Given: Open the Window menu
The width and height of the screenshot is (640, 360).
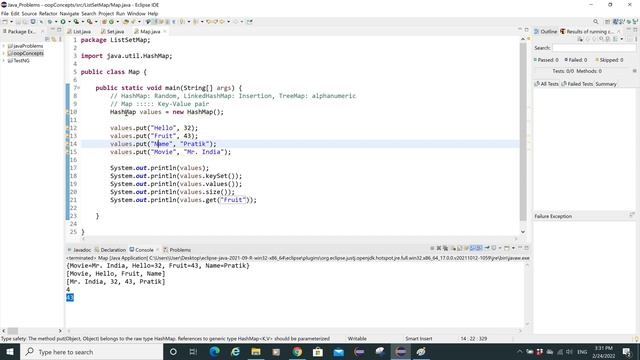Looking at the screenshot, I should 136,13.
